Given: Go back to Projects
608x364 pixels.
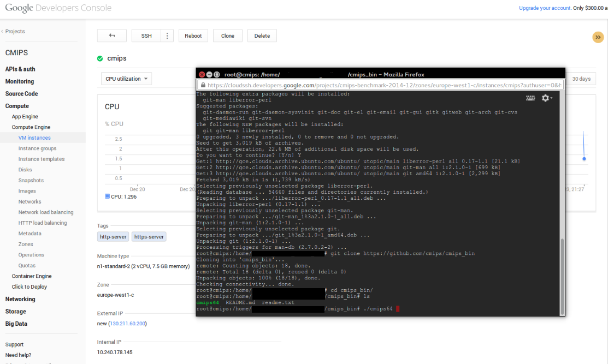Looking at the screenshot, I should coord(15,31).
